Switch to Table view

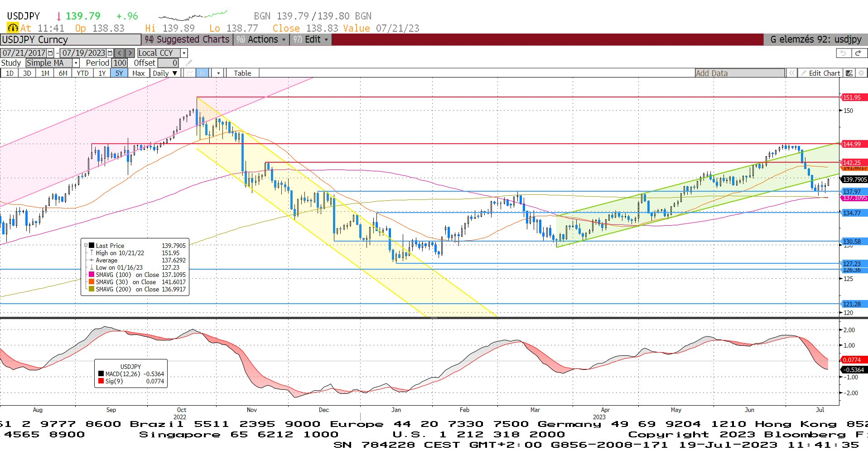click(x=242, y=73)
